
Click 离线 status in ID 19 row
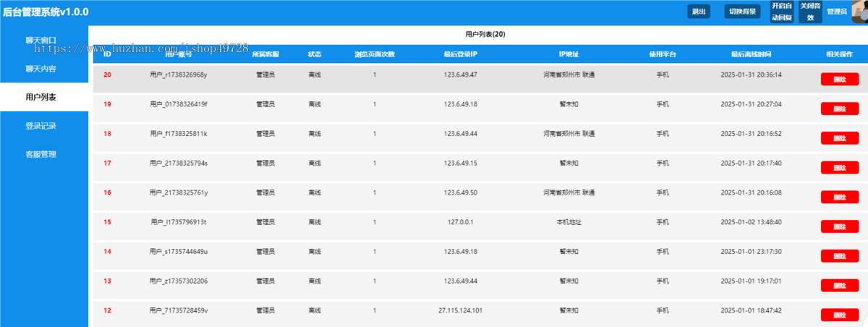coord(315,104)
